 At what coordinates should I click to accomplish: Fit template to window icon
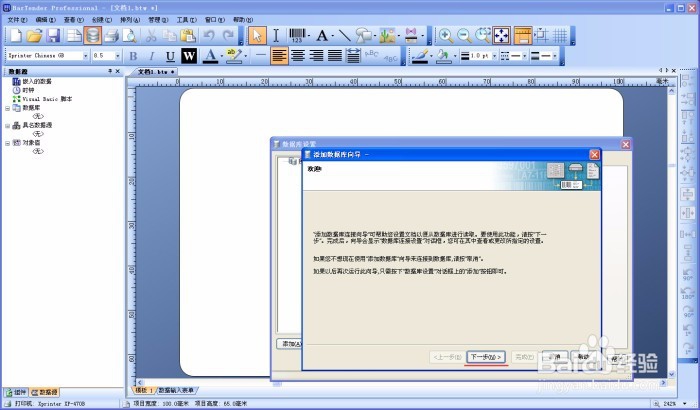(x=501, y=35)
